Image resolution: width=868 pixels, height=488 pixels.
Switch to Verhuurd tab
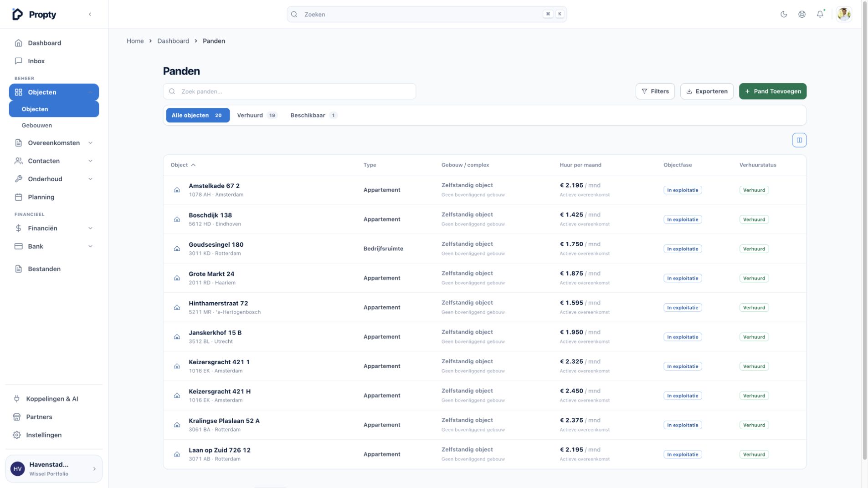pos(257,115)
